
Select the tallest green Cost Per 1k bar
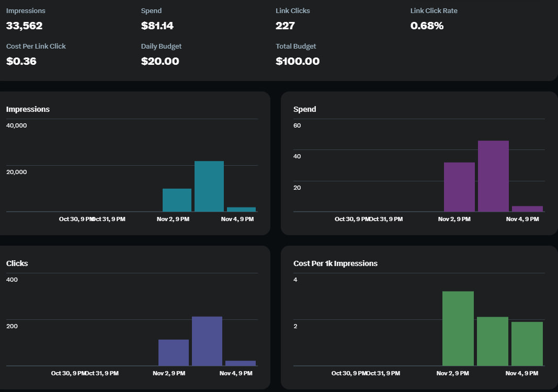tap(458, 328)
